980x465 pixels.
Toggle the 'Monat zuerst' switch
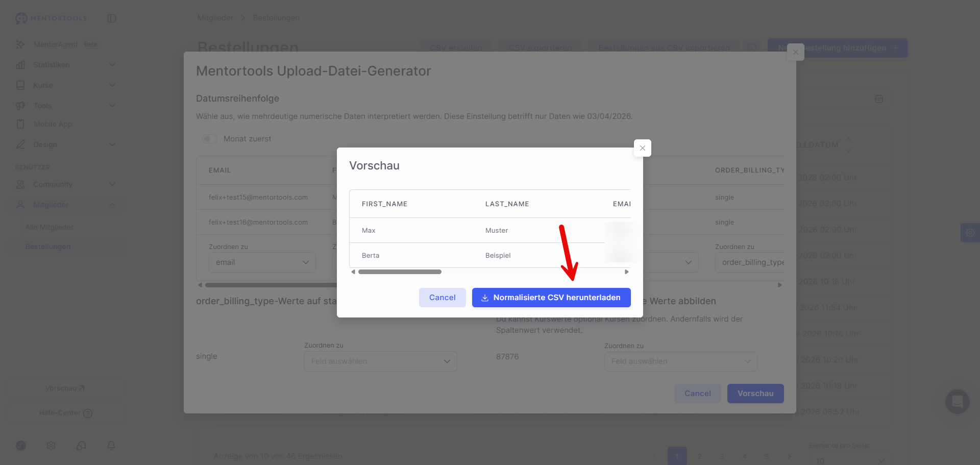point(210,139)
